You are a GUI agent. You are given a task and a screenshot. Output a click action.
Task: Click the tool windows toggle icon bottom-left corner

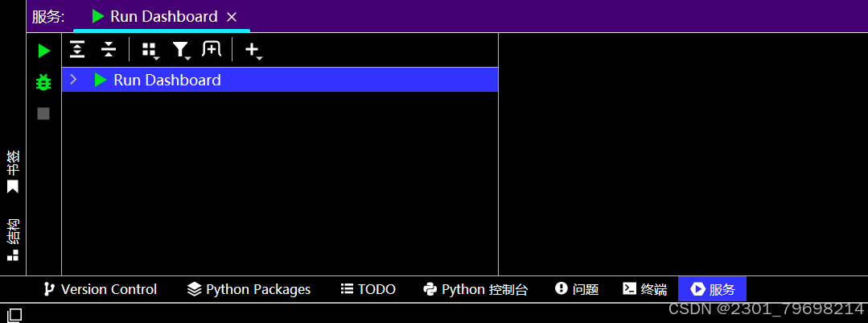click(x=14, y=315)
